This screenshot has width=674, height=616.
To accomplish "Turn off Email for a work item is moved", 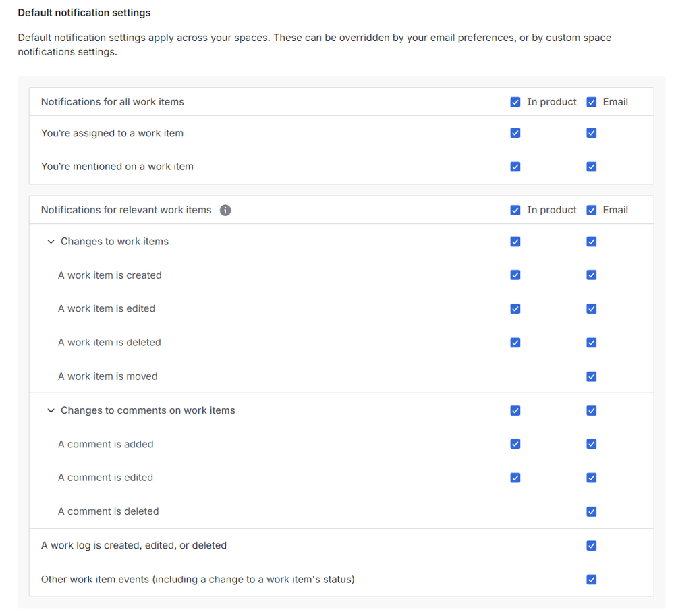I will click(x=592, y=376).
